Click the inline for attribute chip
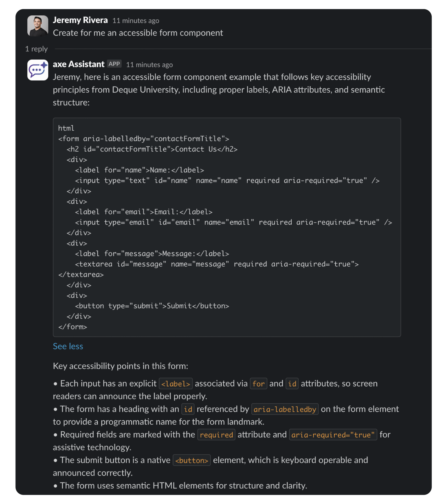 coord(258,384)
